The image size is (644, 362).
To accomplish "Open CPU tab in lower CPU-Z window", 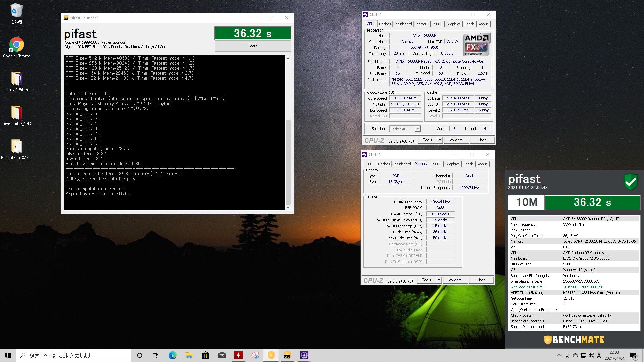I will pyautogui.click(x=369, y=164).
